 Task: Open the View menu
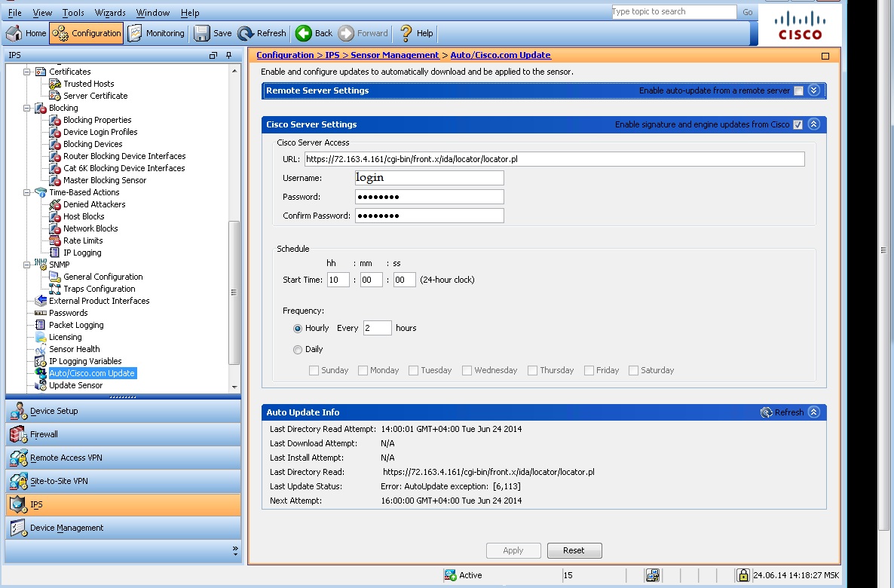point(42,13)
